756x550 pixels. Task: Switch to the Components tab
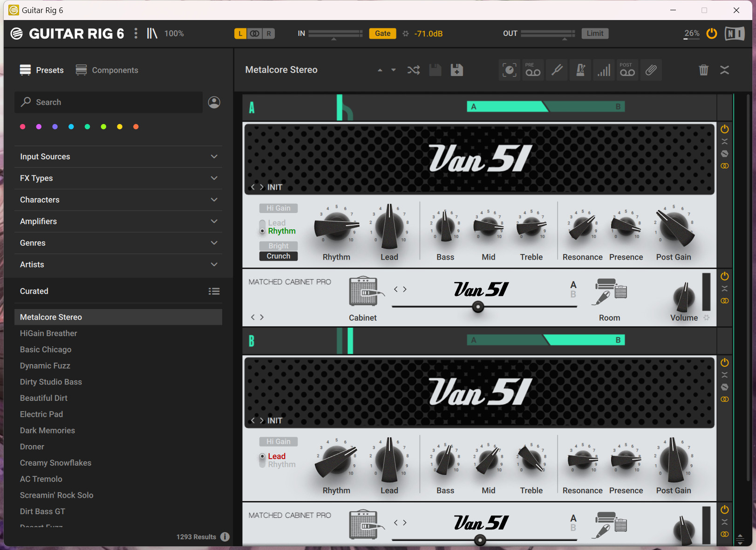(107, 70)
